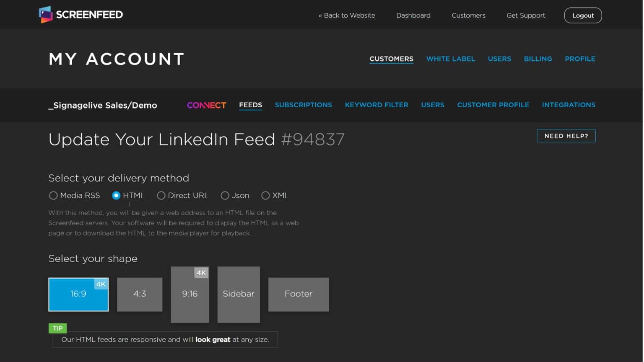The image size is (644, 362).
Task: Switch to the Subscriptions tab
Action: click(x=303, y=105)
